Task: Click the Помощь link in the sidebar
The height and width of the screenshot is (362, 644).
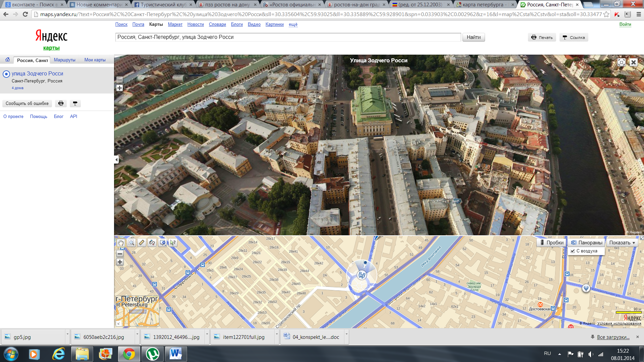Action: tap(39, 117)
